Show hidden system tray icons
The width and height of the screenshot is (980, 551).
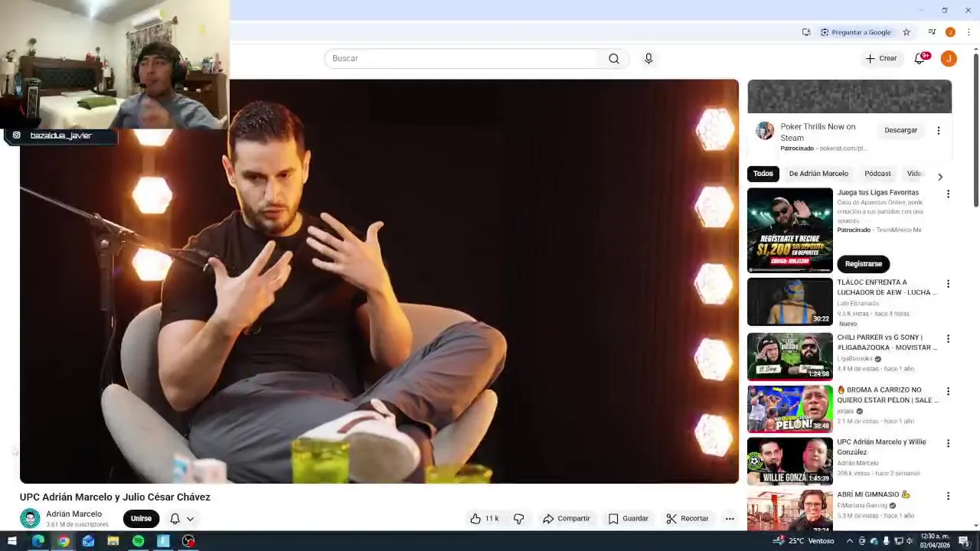849,541
